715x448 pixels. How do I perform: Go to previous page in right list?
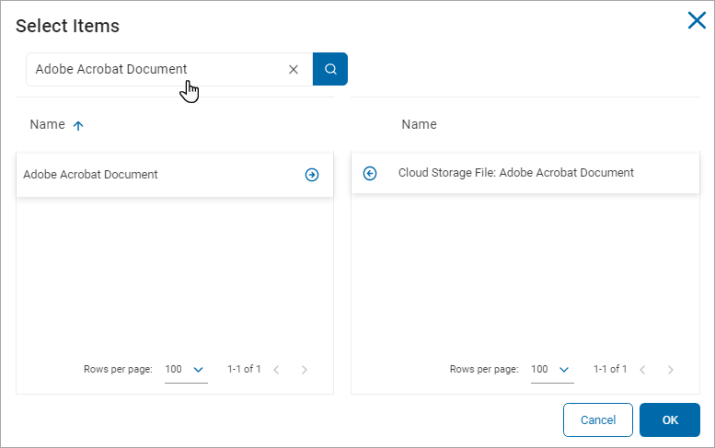pos(642,370)
